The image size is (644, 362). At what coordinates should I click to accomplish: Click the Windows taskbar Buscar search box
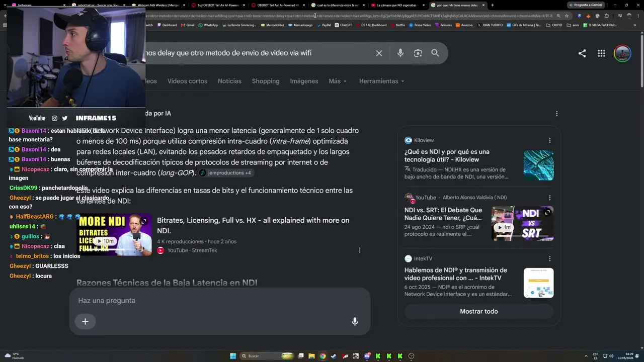pos(267,356)
